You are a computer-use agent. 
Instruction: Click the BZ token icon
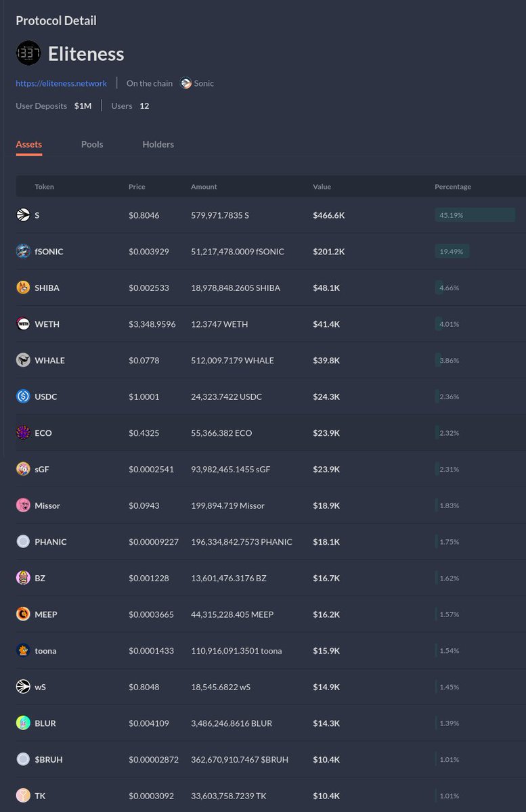tap(23, 579)
